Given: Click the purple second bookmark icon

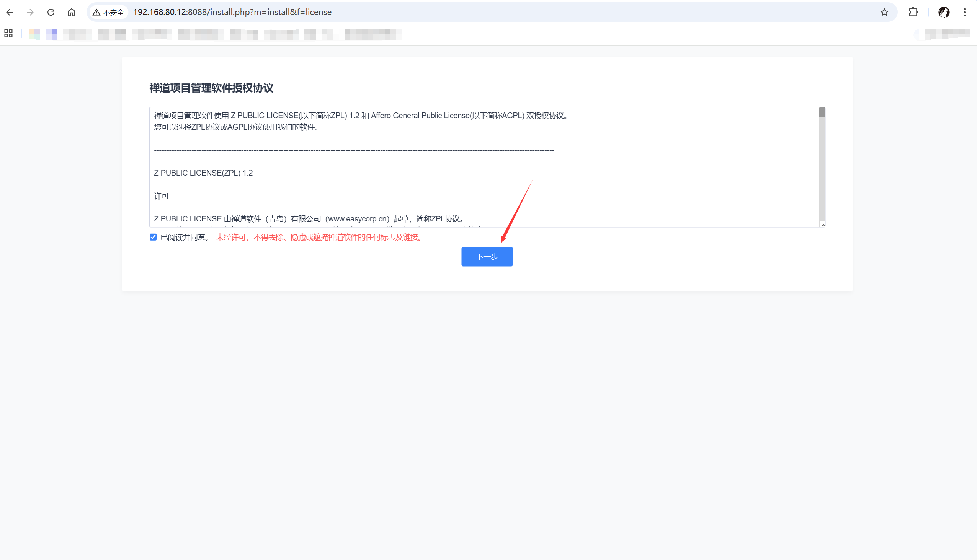Looking at the screenshot, I should coord(52,34).
